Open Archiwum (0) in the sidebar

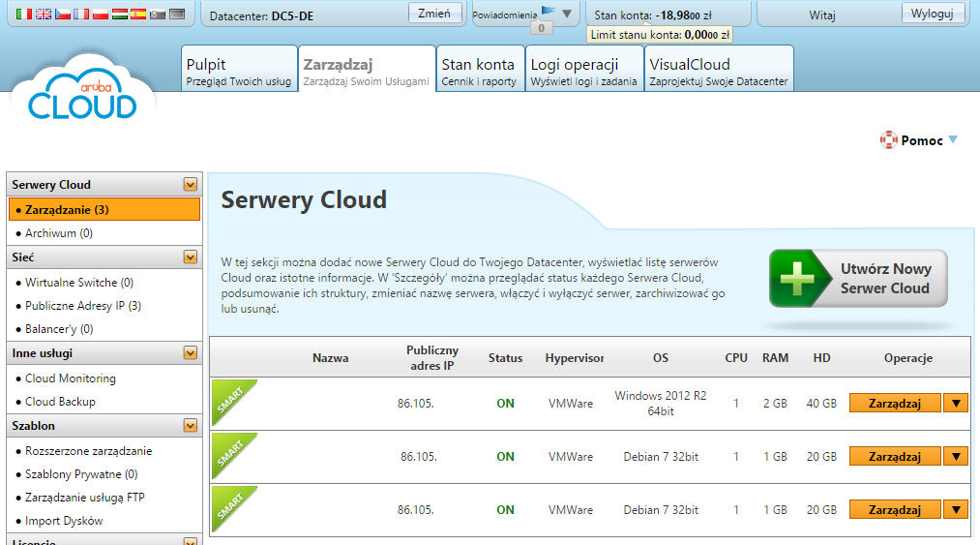tap(59, 233)
